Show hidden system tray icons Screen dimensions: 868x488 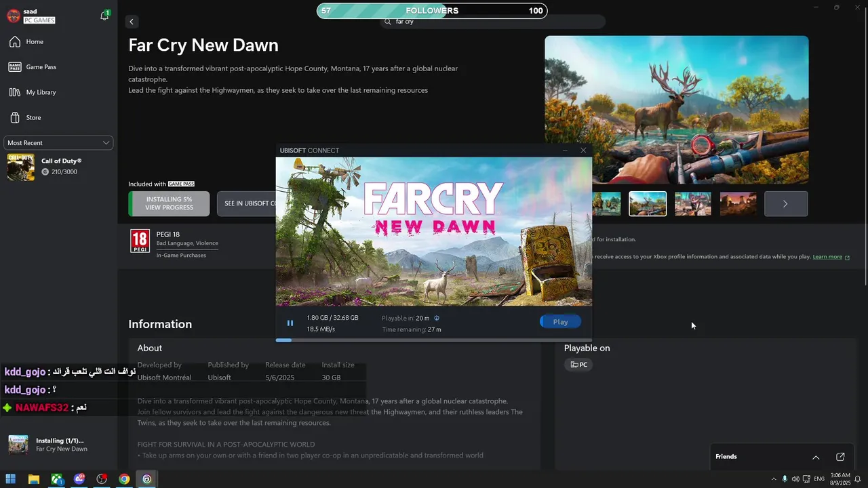pos(774,479)
